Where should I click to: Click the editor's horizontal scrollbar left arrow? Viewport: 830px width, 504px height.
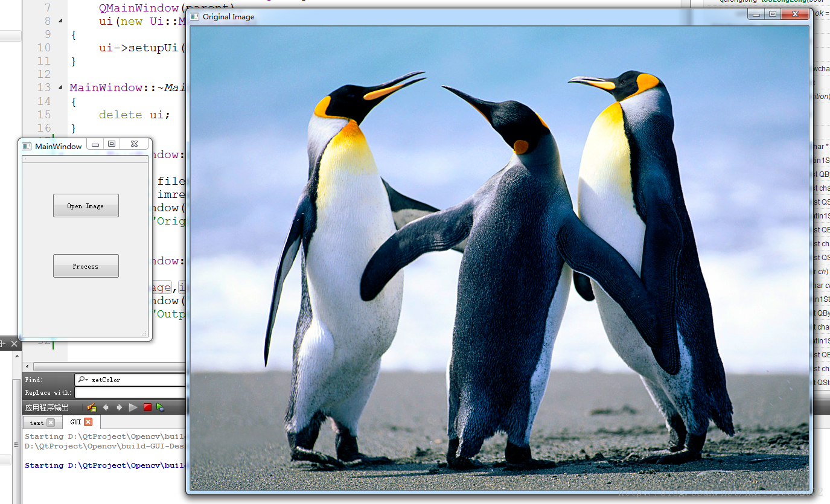(28, 366)
